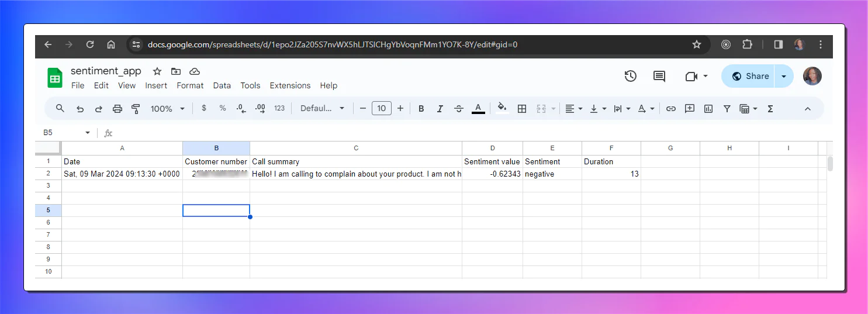Format as currency dollar icon
This screenshot has height=314, width=868.
[x=204, y=108]
